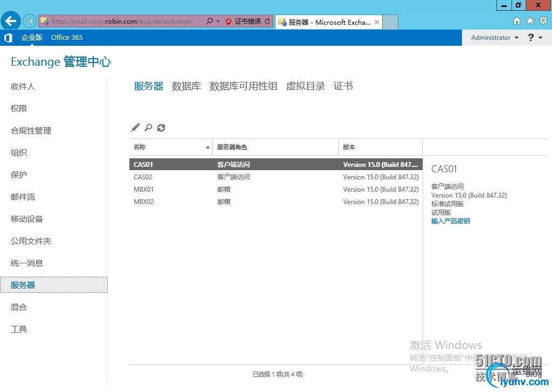Open 混合 in left navigation
This screenshot has width=552, height=392.
pos(19,307)
